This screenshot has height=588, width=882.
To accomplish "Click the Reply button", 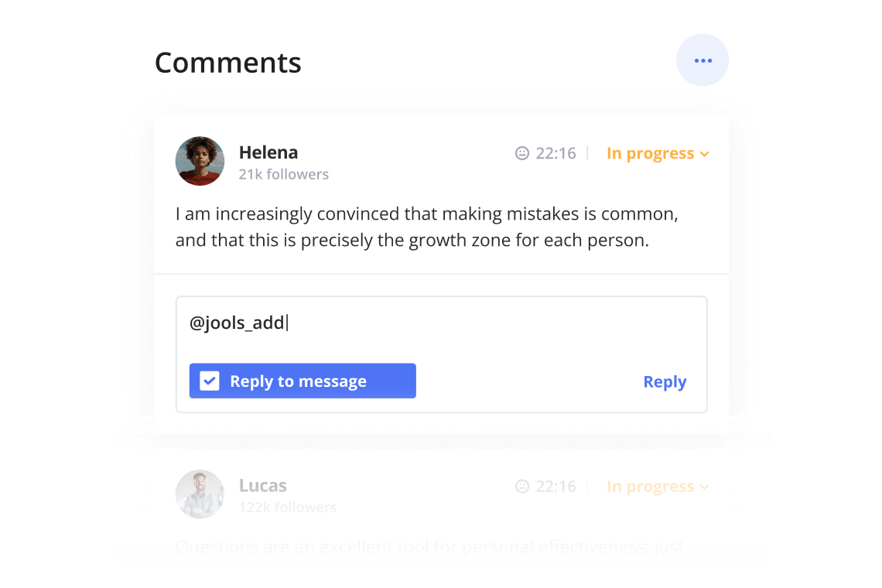I will click(x=664, y=381).
